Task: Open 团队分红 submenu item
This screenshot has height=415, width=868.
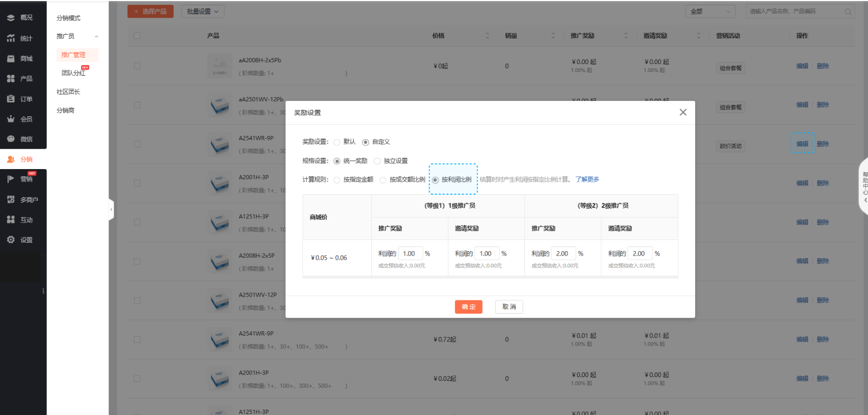Action: 73,73
